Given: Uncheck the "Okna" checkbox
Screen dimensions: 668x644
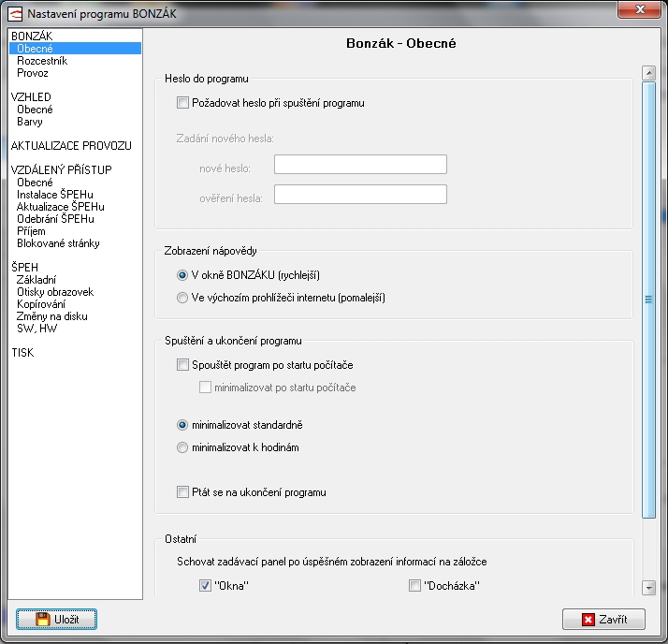Looking at the screenshot, I should click(205, 586).
